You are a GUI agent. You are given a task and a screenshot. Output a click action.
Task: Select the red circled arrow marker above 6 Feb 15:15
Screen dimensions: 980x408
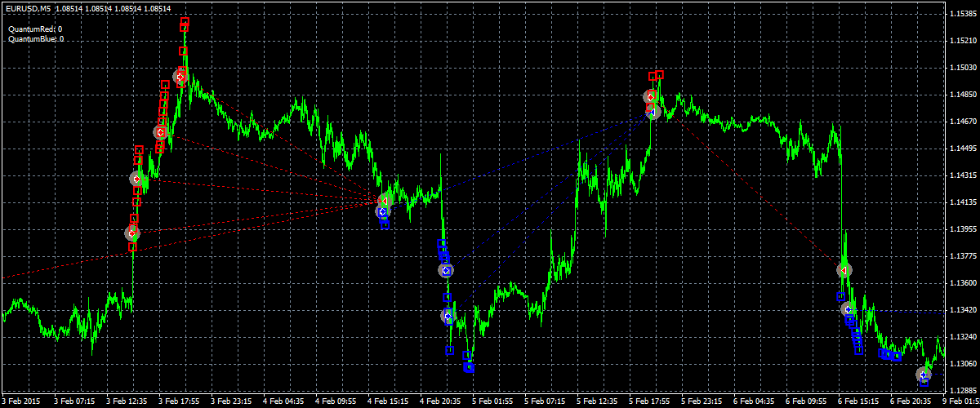844,269
